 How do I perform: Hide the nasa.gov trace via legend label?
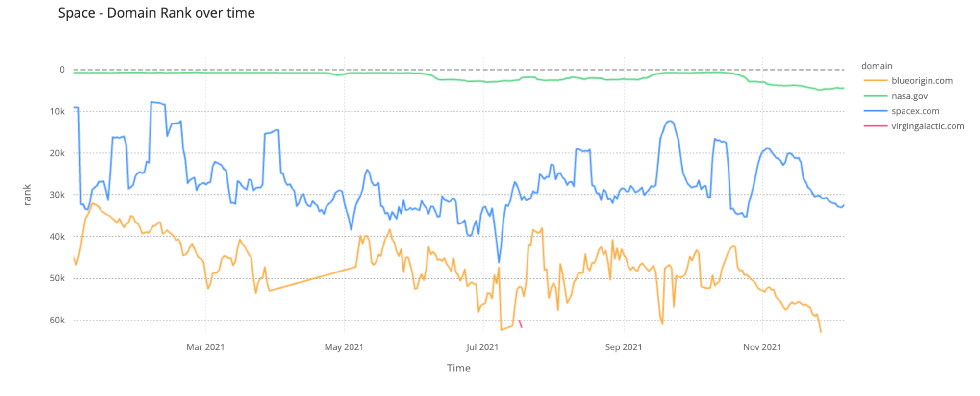coord(909,96)
